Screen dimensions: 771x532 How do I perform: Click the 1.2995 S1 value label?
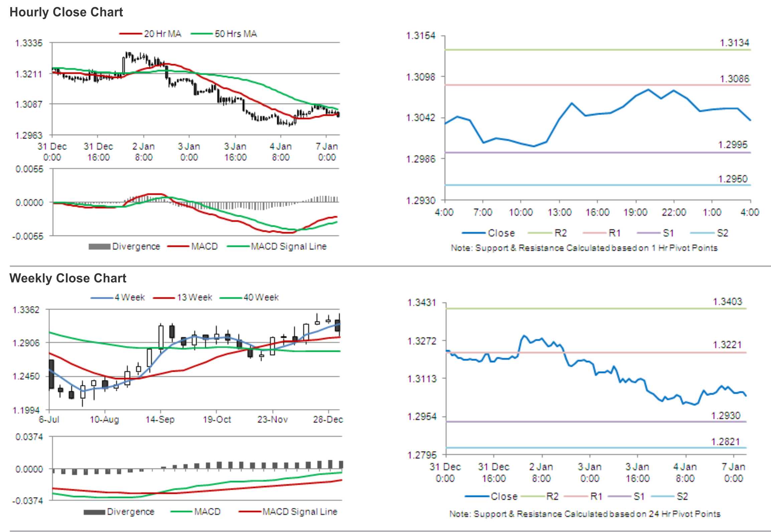[x=733, y=145]
